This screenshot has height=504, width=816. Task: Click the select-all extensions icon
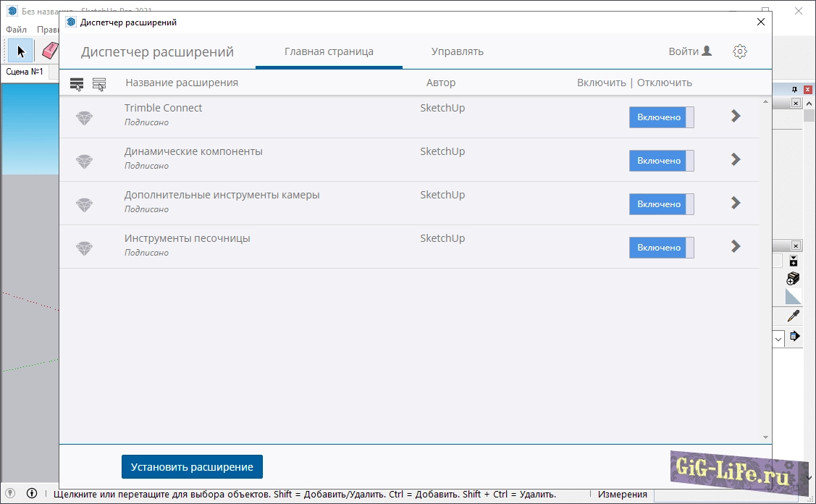pyautogui.click(x=77, y=84)
